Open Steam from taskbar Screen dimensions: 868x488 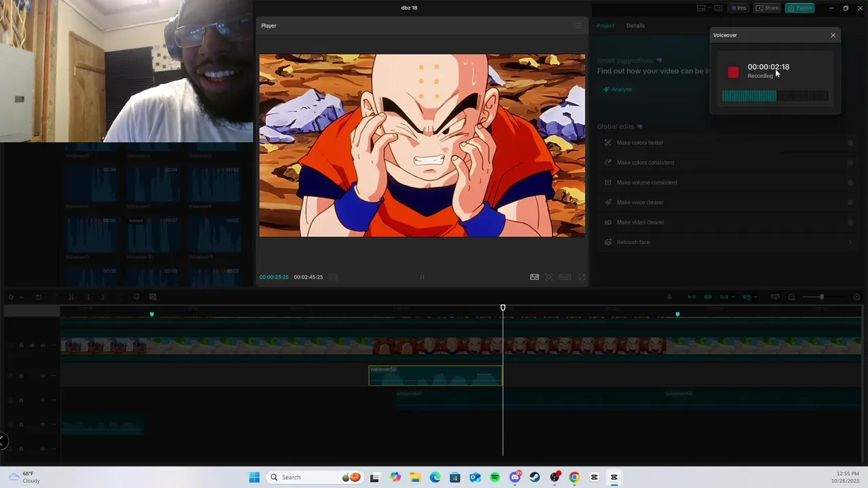click(535, 477)
